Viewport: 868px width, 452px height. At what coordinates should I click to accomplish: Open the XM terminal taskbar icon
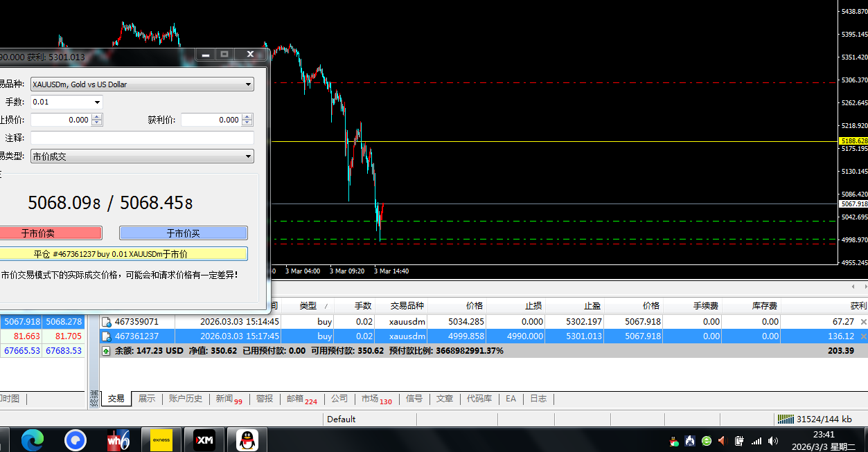(204, 440)
